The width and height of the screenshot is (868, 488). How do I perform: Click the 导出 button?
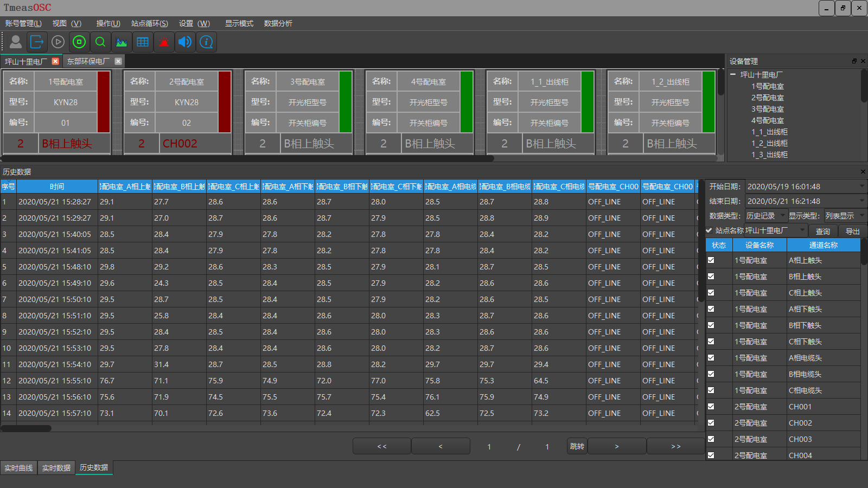tap(852, 231)
